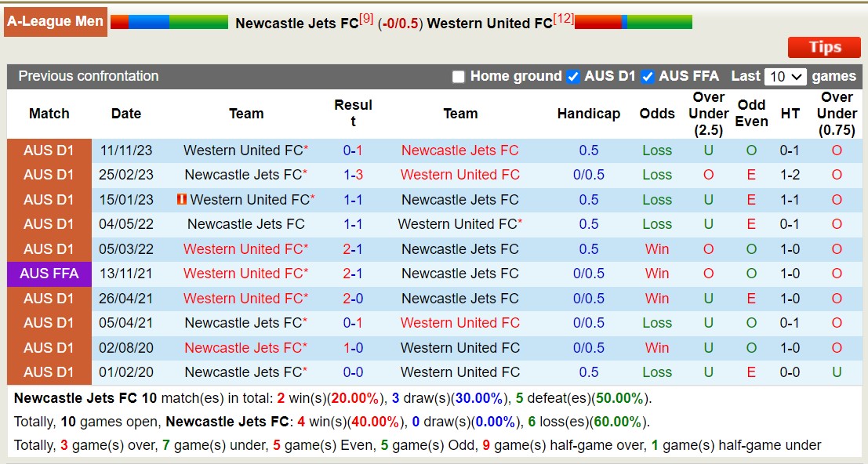Click the AUS D1 badge on the first row
Screen dimensions: 868x464
(x=49, y=150)
